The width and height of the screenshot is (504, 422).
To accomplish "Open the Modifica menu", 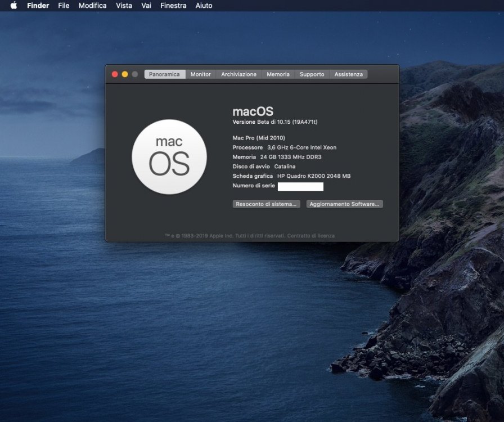I will [x=93, y=6].
